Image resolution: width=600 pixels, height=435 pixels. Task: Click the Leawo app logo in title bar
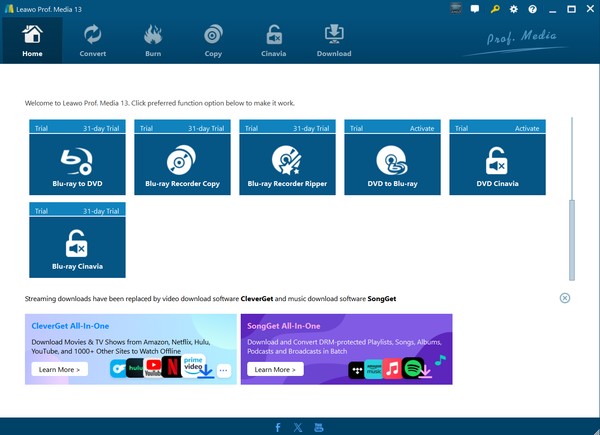pyautogui.click(x=9, y=9)
